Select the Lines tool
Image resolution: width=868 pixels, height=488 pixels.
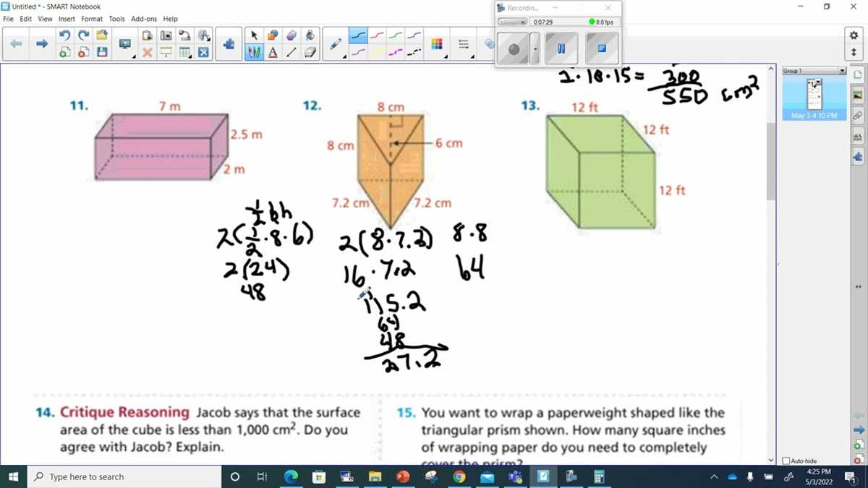point(292,52)
